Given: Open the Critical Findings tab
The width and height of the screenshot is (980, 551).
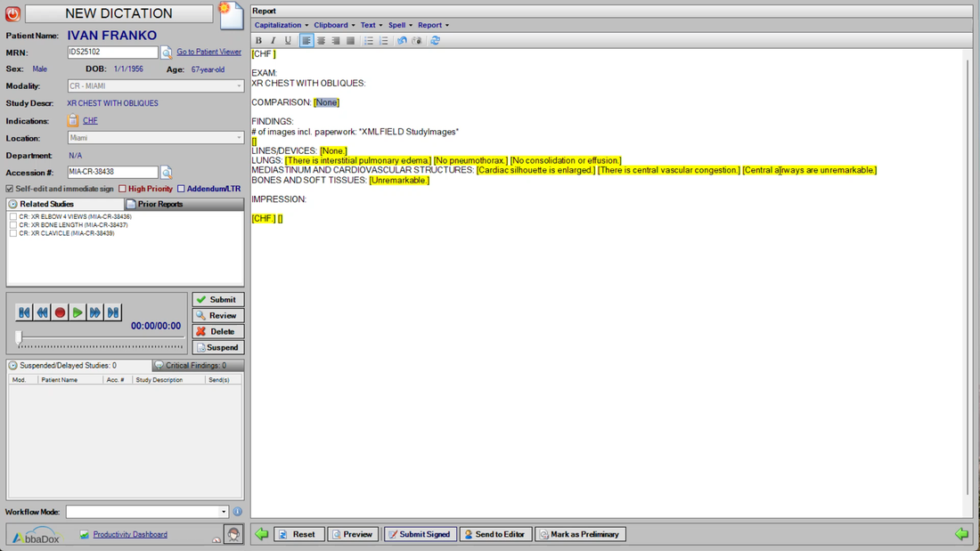Looking at the screenshot, I should [x=198, y=366].
